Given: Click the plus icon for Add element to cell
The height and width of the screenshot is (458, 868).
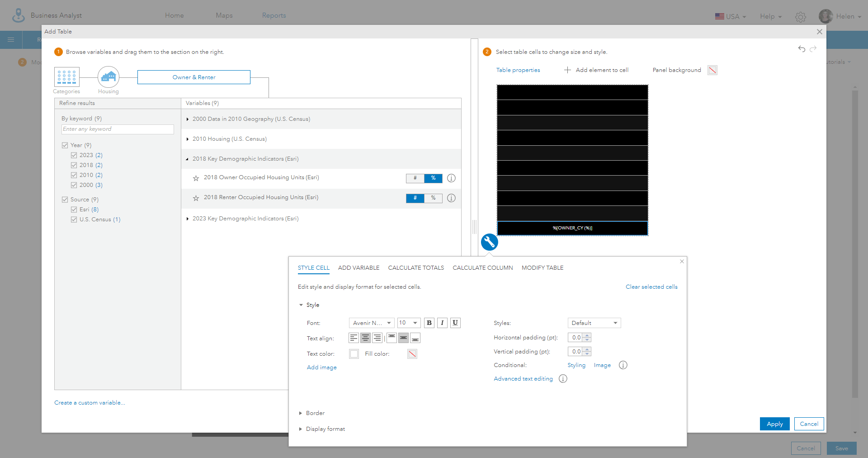Looking at the screenshot, I should pyautogui.click(x=567, y=70).
